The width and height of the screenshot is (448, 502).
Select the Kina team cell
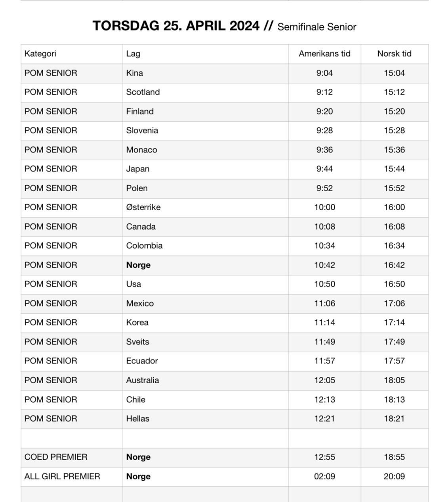[206, 73]
